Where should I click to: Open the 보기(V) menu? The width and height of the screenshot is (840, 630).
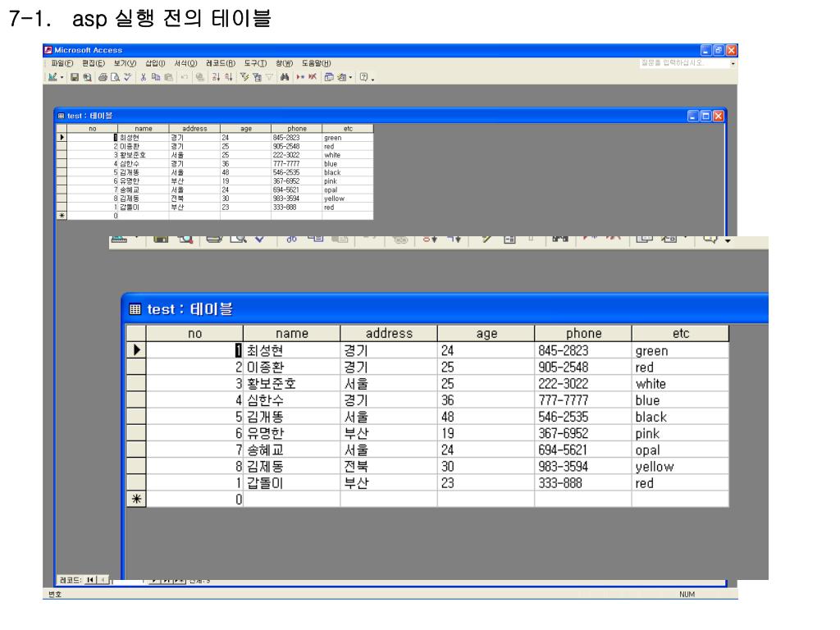tap(125, 63)
